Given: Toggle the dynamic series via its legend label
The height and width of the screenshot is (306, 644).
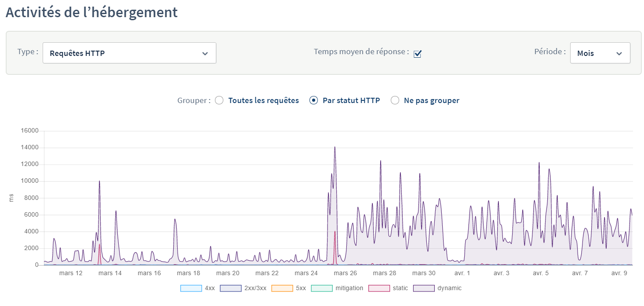Looking at the screenshot, I should click(449, 288).
